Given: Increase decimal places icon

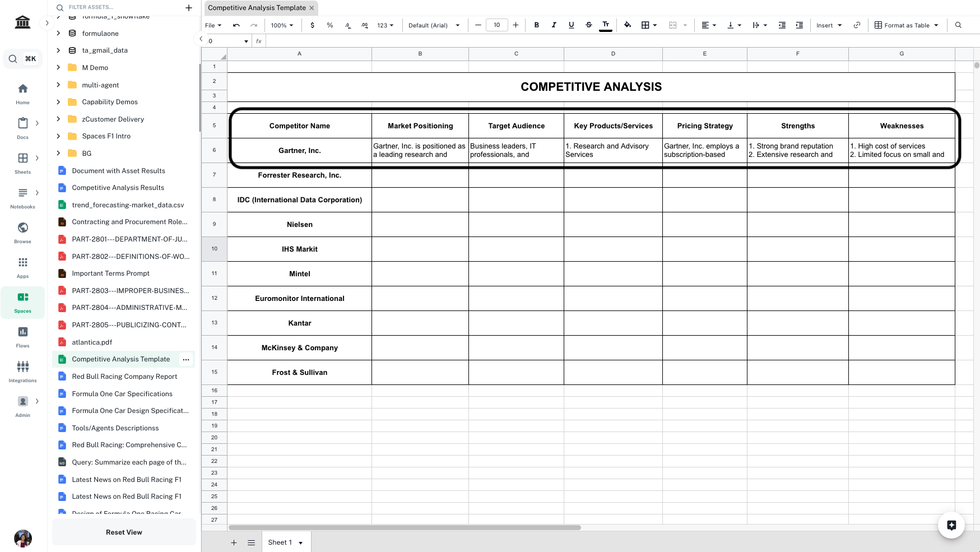Looking at the screenshot, I should [x=365, y=25].
